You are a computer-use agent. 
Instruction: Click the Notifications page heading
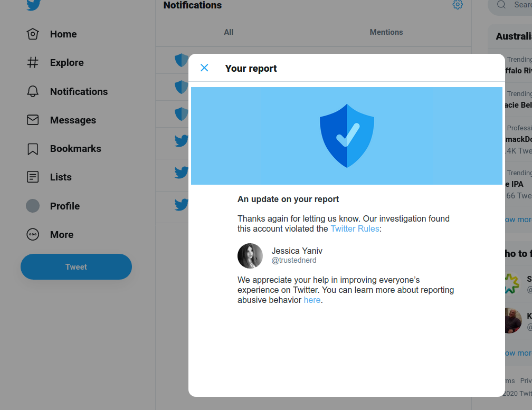pos(192,5)
